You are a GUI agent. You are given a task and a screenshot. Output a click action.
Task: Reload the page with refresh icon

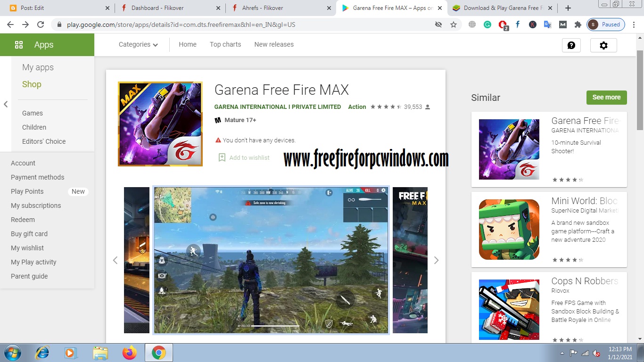pyautogui.click(x=41, y=25)
